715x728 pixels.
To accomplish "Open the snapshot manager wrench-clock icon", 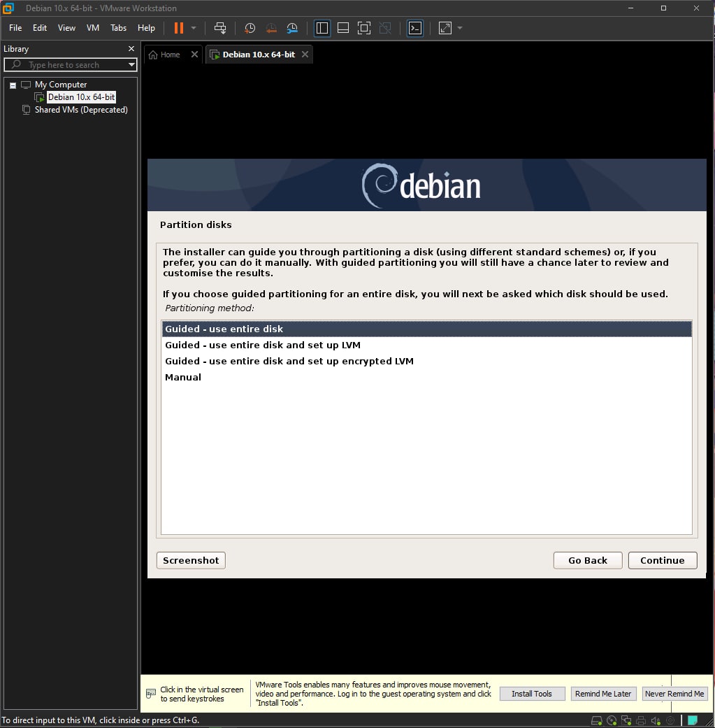I will pos(292,28).
